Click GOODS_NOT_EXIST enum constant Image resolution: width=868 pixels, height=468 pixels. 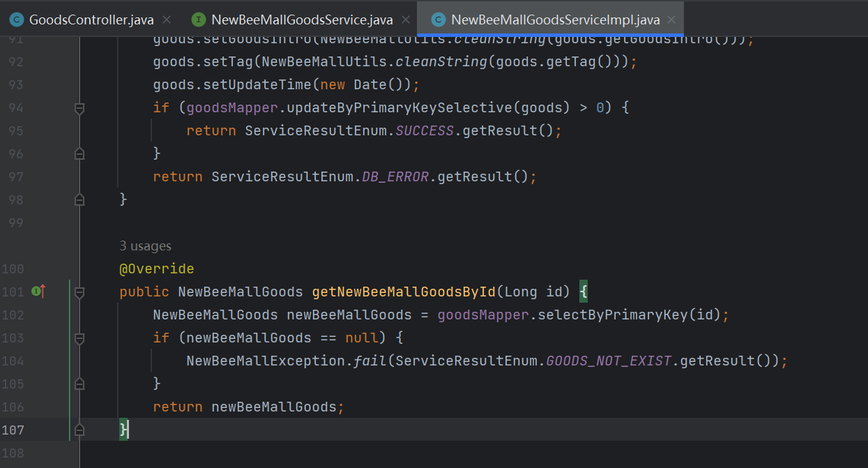[x=608, y=361]
